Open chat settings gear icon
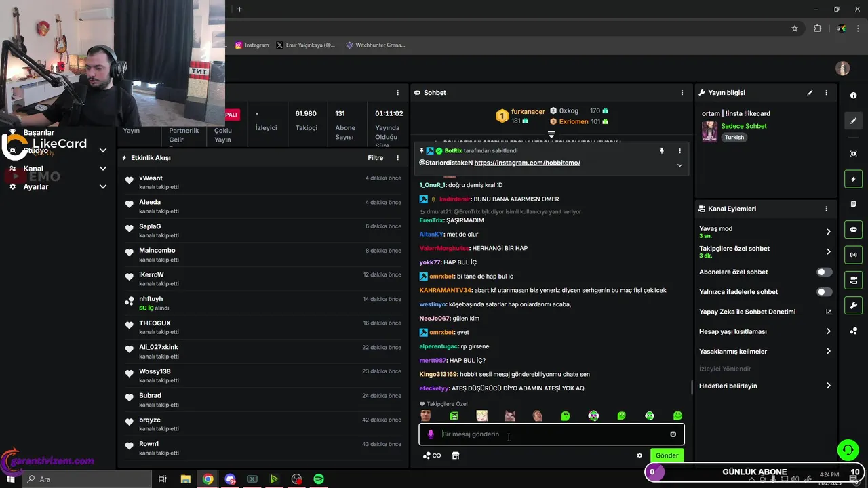The height and width of the screenshot is (488, 868). point(639,455)
